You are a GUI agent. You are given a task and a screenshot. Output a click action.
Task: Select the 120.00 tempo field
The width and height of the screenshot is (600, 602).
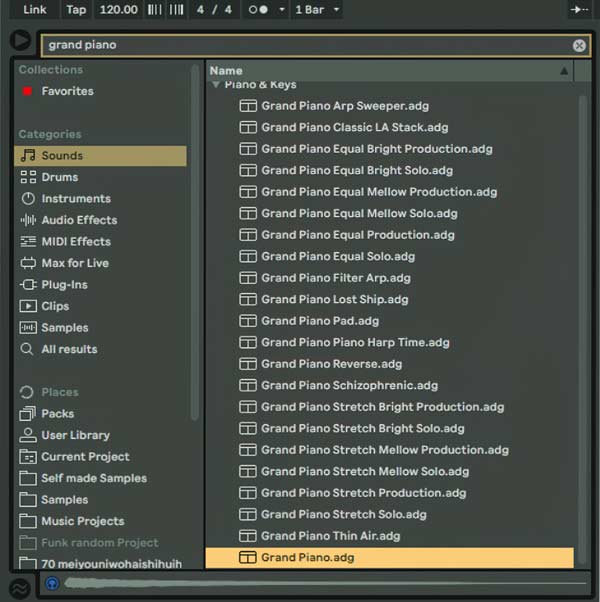coord(119,9)
